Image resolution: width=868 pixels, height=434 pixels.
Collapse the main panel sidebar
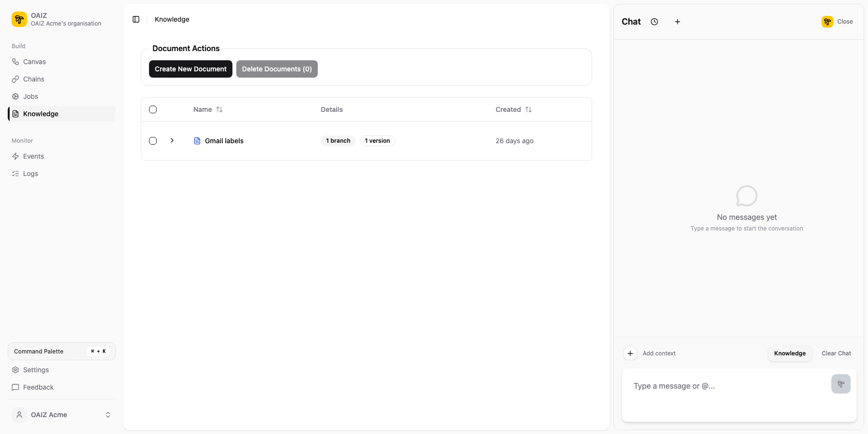pos(136,19)
